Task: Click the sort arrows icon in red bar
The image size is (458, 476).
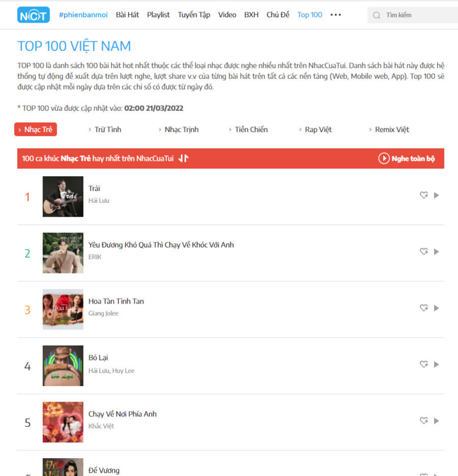Action: pyautogui.click(x=183, y=158)
